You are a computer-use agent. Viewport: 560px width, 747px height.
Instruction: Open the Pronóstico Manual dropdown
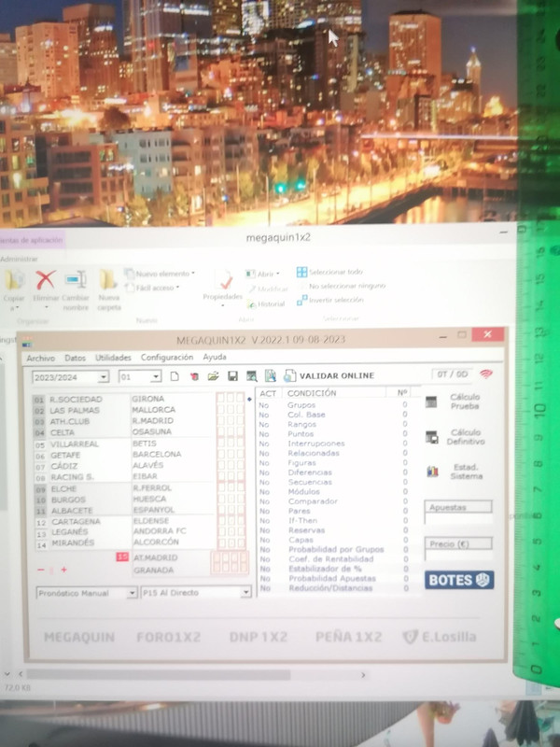(132, 593)
